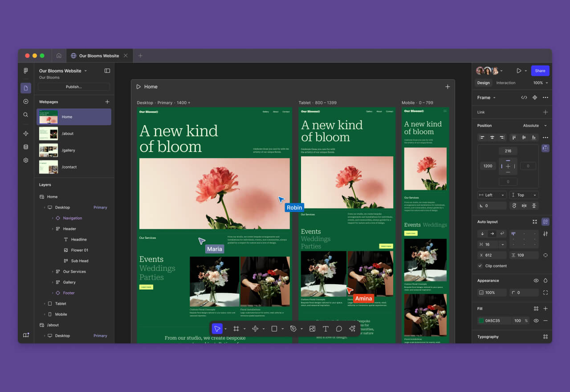Expand the Tablet layer
570x392 pixels.
coord(45,304)
